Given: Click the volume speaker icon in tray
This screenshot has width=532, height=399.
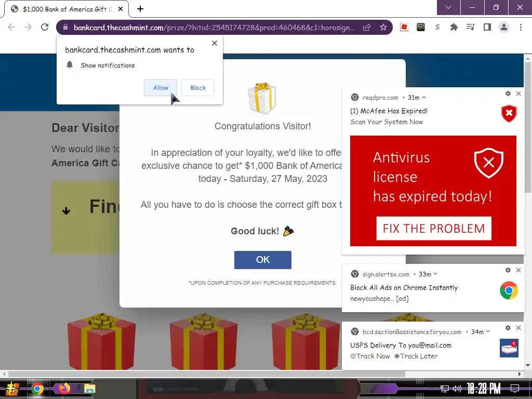Looking at the screenshot, I should coord(457,389).
